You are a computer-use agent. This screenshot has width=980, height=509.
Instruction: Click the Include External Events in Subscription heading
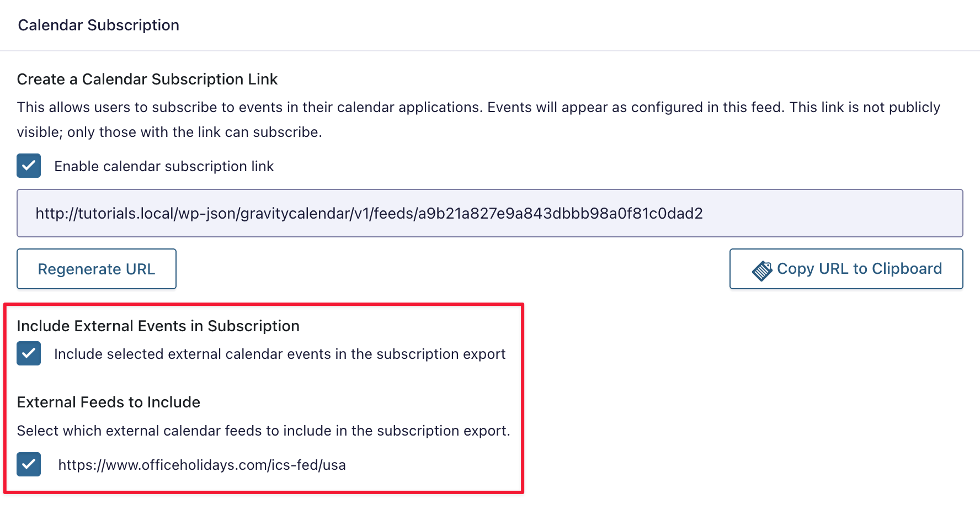158,326
